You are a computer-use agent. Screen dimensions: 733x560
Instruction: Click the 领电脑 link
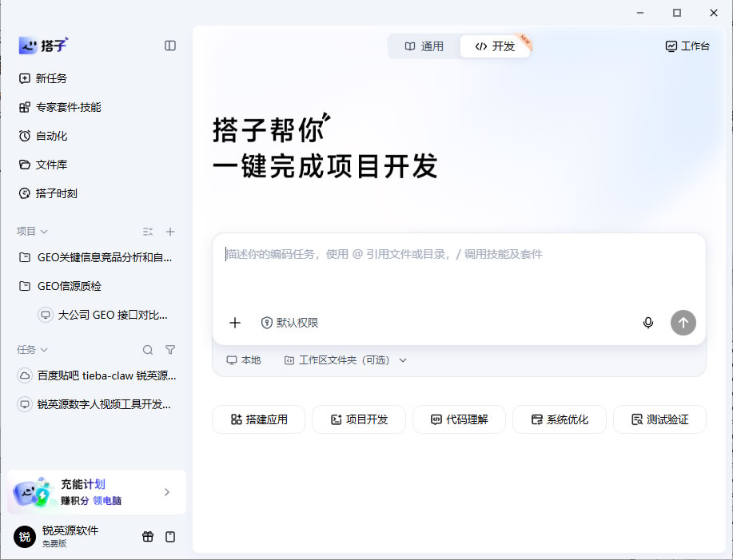coord(107,501)
